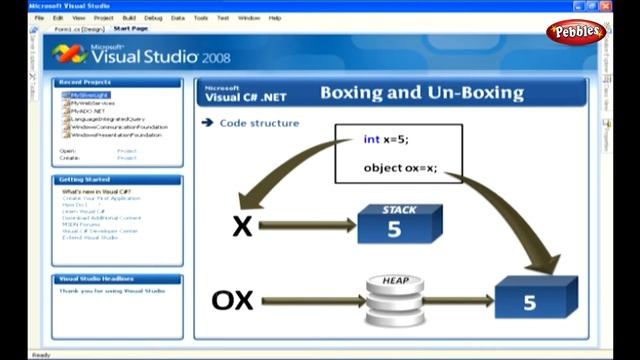Restore down the Visual Studio window
640x360 pixels.
tap(592, 6)
